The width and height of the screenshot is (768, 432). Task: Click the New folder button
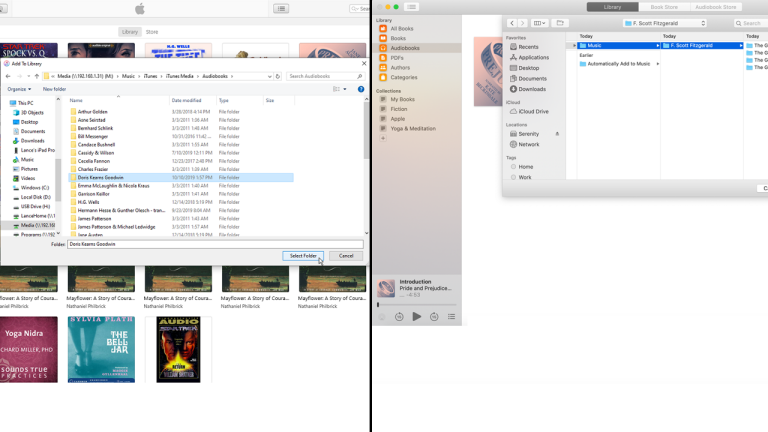[x=54, y=89]
